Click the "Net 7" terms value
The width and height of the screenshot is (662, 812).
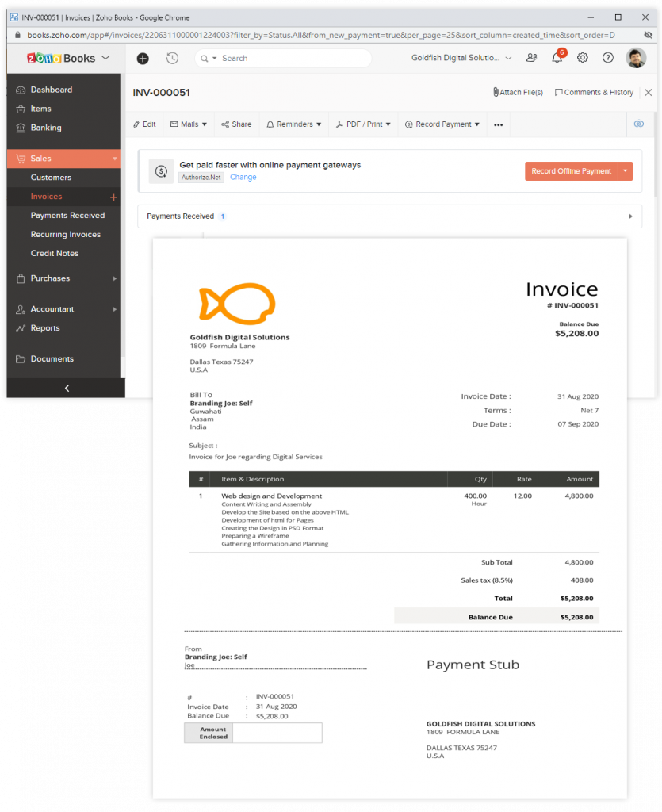click(x=590, y=411)
